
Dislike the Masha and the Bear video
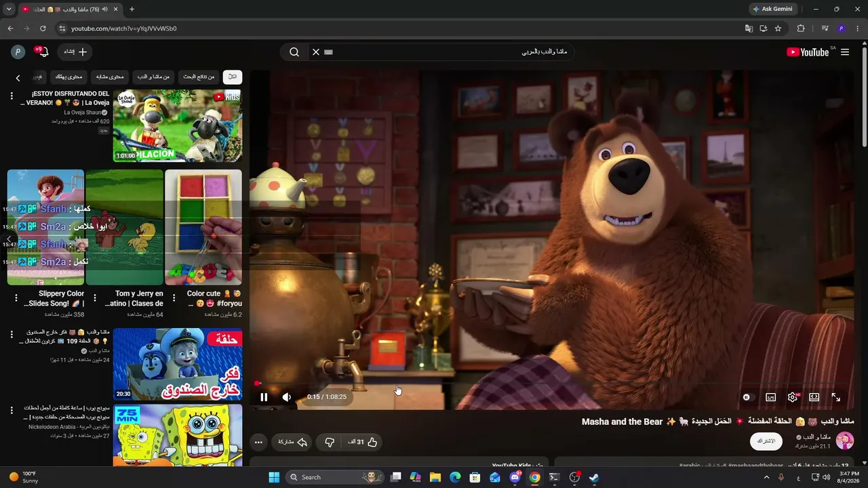pyautogui.click(x=330, y=442)
